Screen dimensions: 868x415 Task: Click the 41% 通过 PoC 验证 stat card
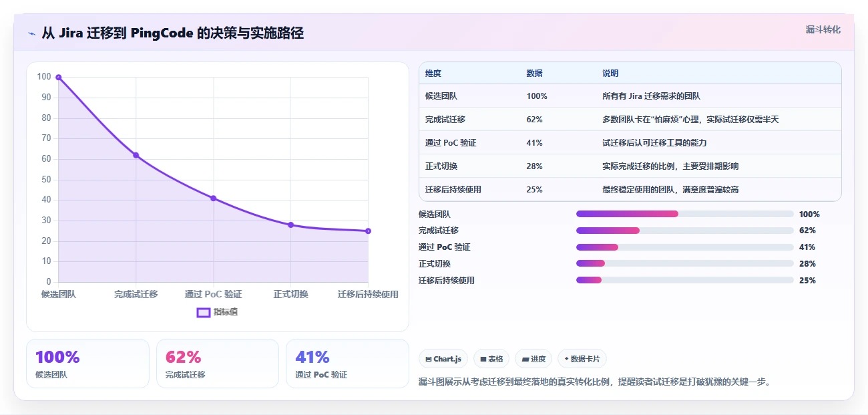click(x=347, y=364)
